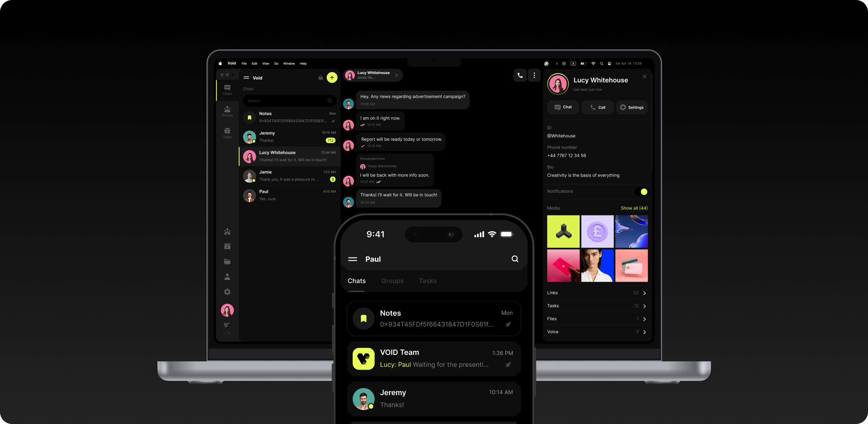The width and height of the screenshot is (868, 424).
Task: Click the chevron in Lucy Whitehouse chat header
Action: pyautogui.click(x=397, y=75)
